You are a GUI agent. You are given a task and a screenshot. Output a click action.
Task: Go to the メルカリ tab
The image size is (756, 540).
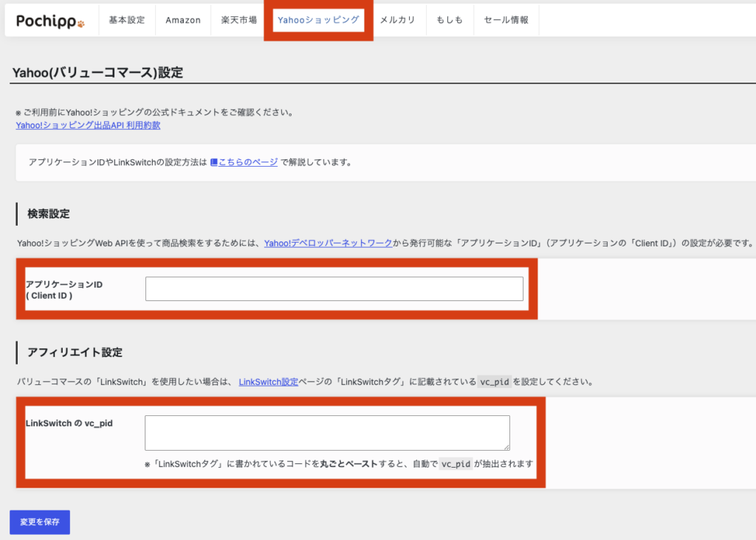tap(398, 20)
